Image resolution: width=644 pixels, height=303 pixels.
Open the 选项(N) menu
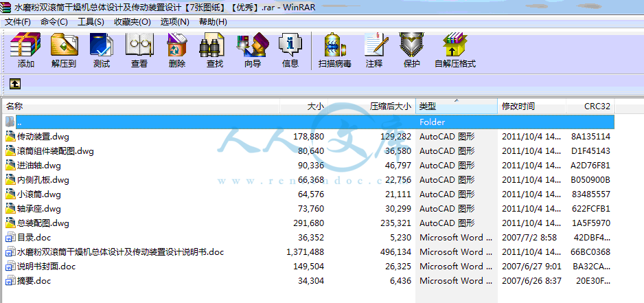click(x=175, y=22)
